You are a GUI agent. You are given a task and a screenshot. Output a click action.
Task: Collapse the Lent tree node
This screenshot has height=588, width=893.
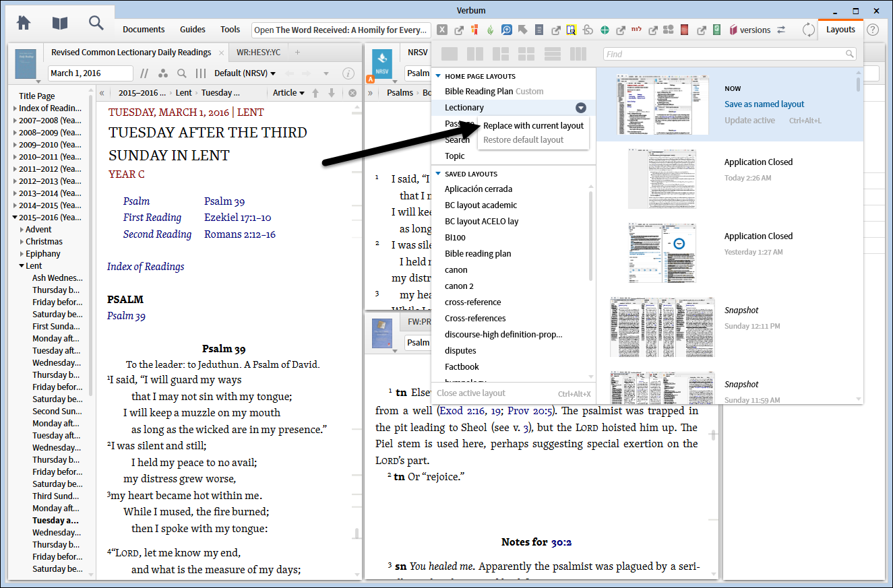22,266
